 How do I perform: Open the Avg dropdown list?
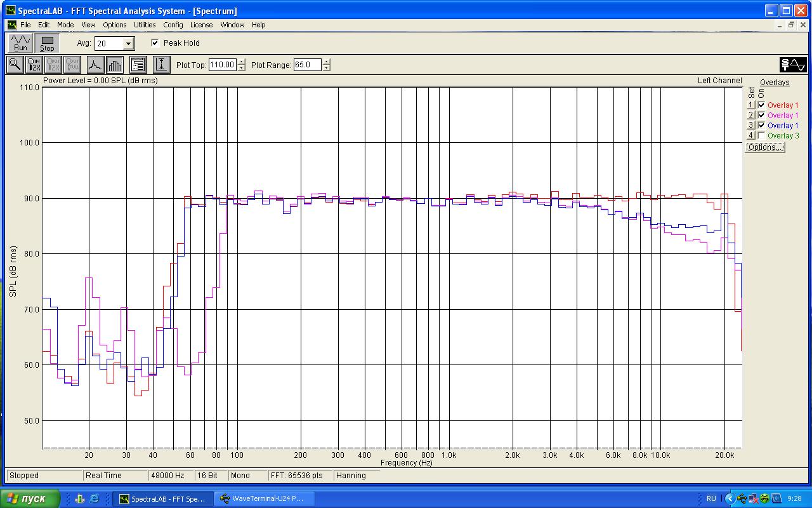click(128, 44)
